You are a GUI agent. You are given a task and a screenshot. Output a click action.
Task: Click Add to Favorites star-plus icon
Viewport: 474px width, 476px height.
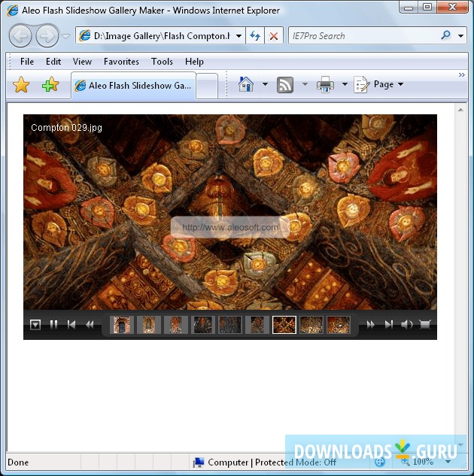point(50,84)
